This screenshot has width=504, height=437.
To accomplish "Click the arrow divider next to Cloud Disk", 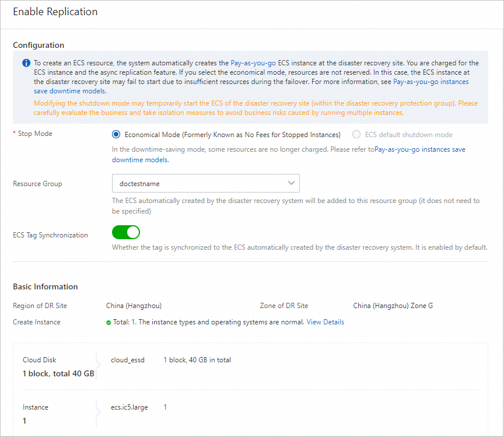I will click(x=97, y=366).
